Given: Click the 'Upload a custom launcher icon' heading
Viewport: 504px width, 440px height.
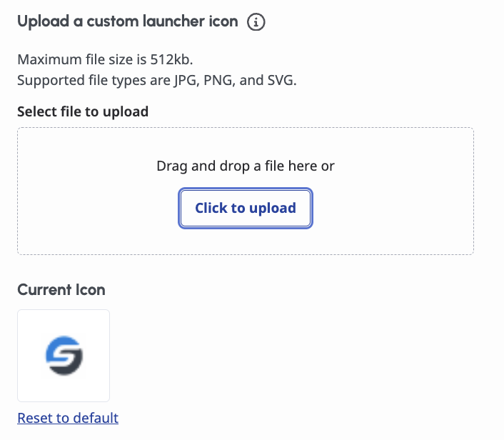Looking at the screenshot, I should point(128,21).
